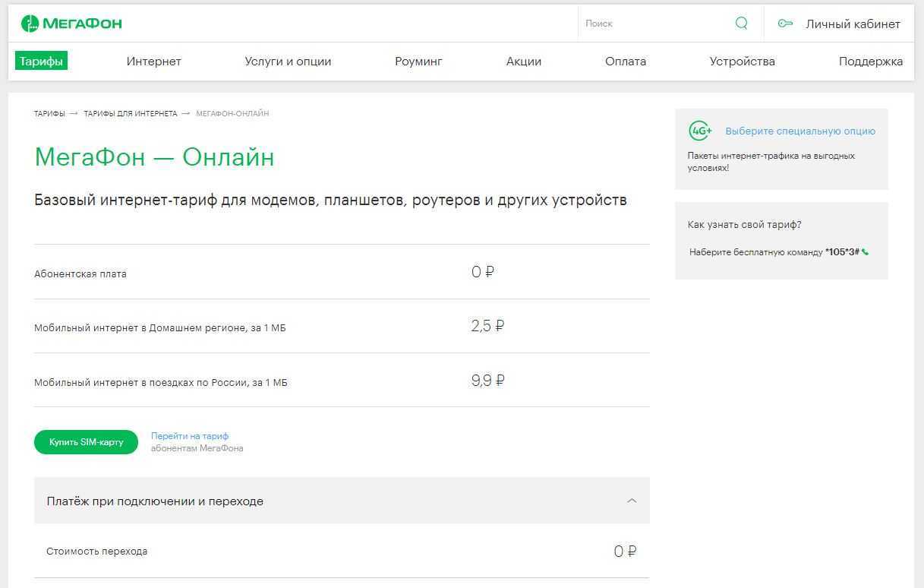Screen dimensions: 924x588
Task: Click the Стоимость перехода label
Action: point(97,552)
